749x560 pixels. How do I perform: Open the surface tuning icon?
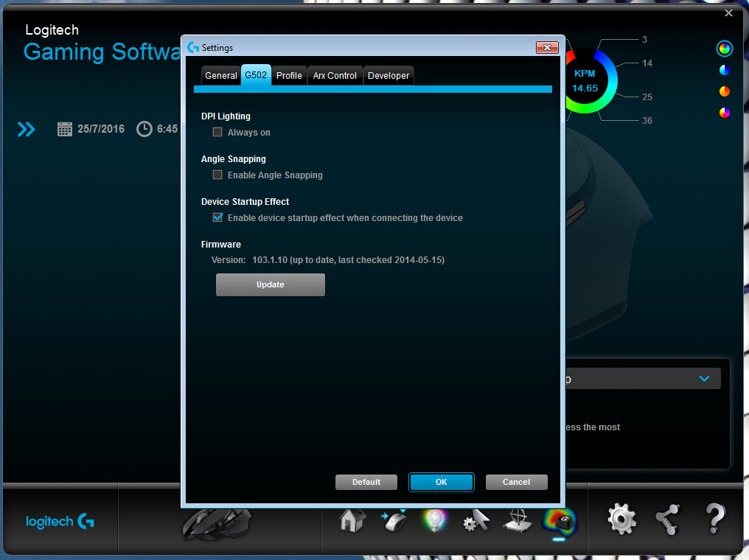(x=518, y=520)
